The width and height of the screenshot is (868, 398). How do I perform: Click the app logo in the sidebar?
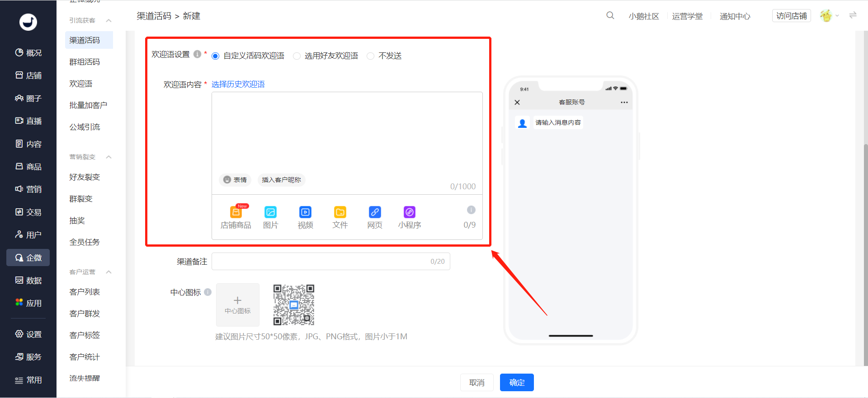point(28,22)
